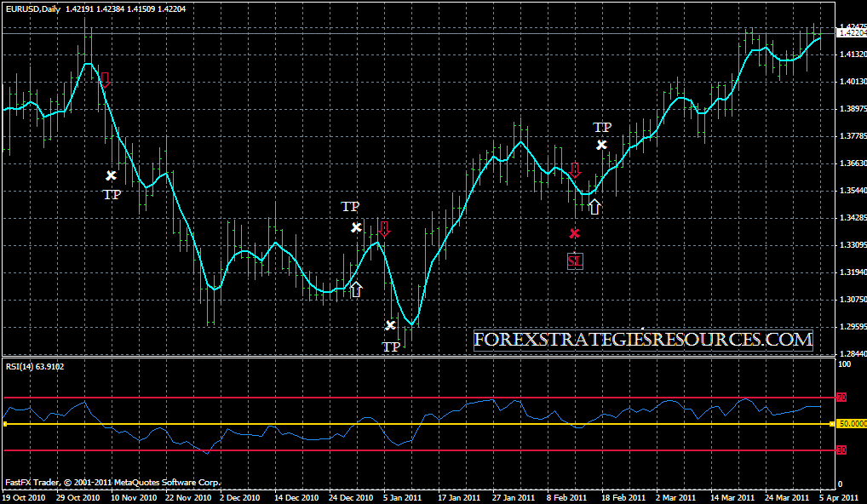Click the white X take-profit marker above 10 Nov 2010
Image resolution: width=867 pixels, height=504 pixels.
pos(112,176)
